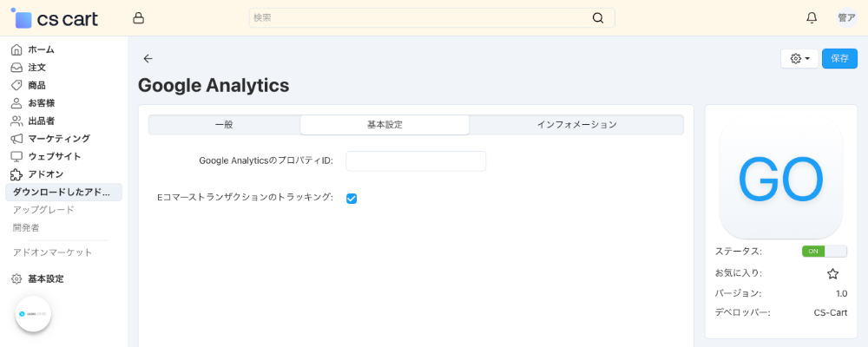868x347 pixels.
Task: Open the アドオンマーケット link
Action: [52, 252]
